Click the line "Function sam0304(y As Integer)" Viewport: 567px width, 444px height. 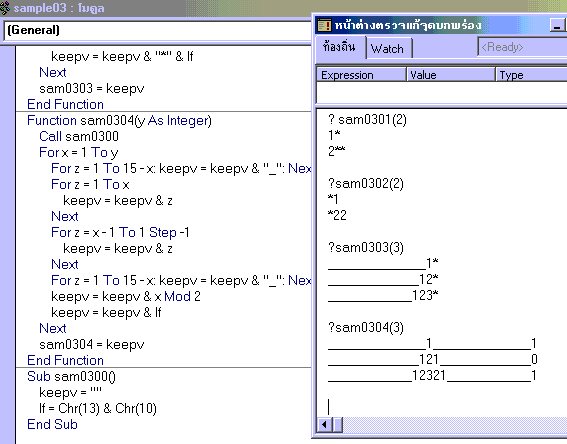(x=119, y=120)
